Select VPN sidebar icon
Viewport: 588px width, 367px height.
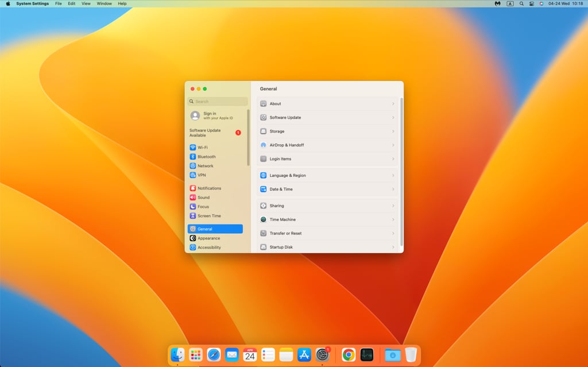click(193, 175)
